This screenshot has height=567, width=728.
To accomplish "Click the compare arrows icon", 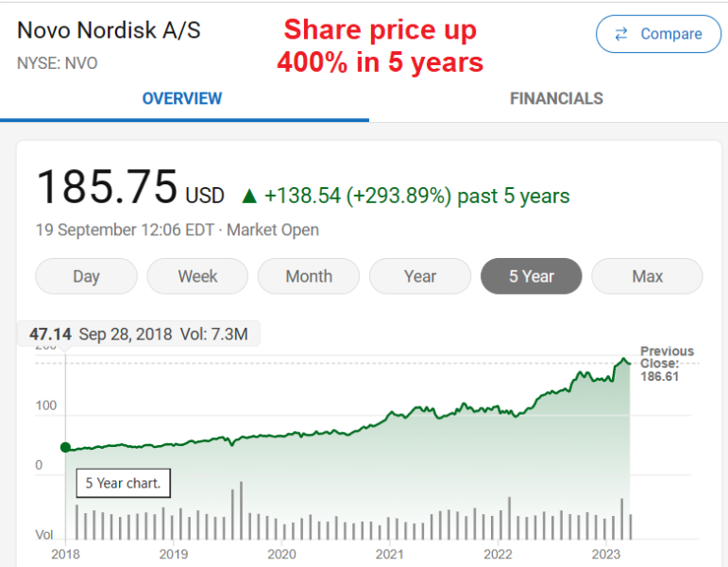I will 621,34.
